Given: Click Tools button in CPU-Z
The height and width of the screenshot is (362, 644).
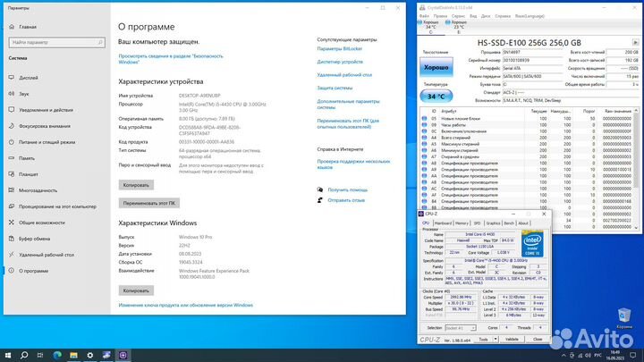Looking at the screenshot, I should pyautogui.click(x=483, y=340).
